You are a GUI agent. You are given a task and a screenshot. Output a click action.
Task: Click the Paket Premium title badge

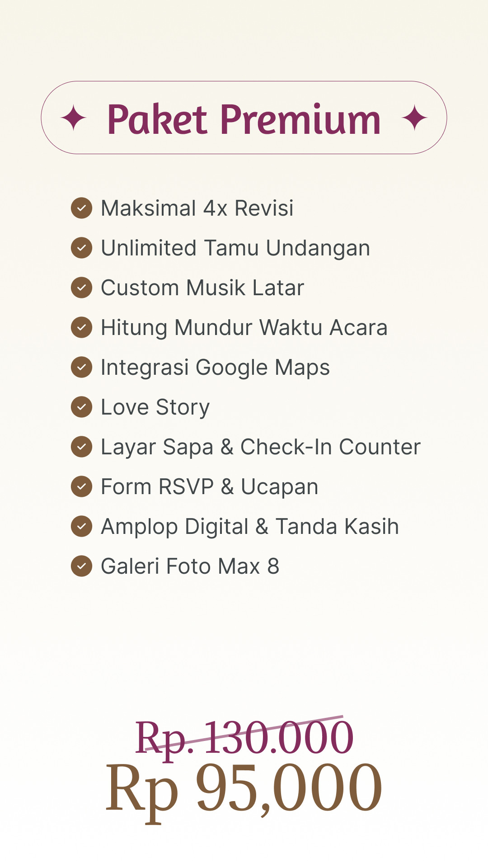[244, 118]
